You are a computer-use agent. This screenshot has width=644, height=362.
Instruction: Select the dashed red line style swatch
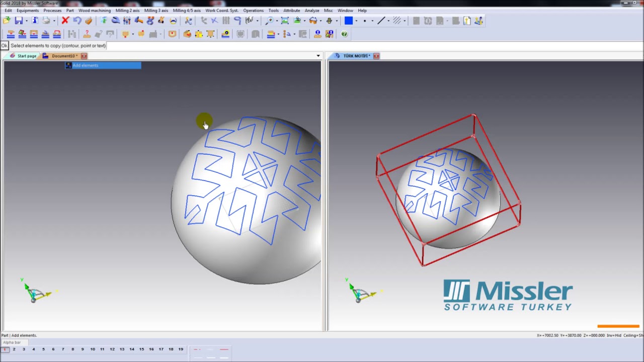tap(197, 349)
